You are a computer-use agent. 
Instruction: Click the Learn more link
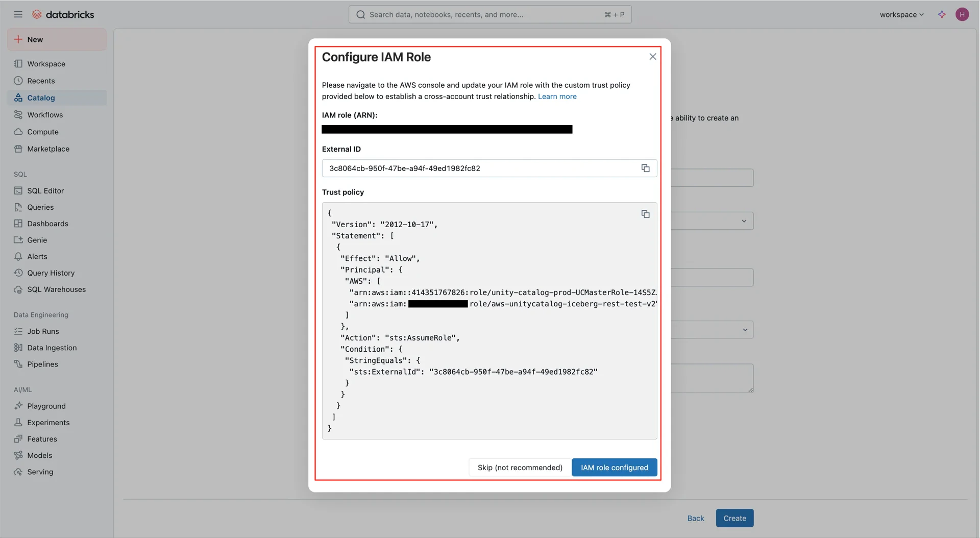[557, 96]
